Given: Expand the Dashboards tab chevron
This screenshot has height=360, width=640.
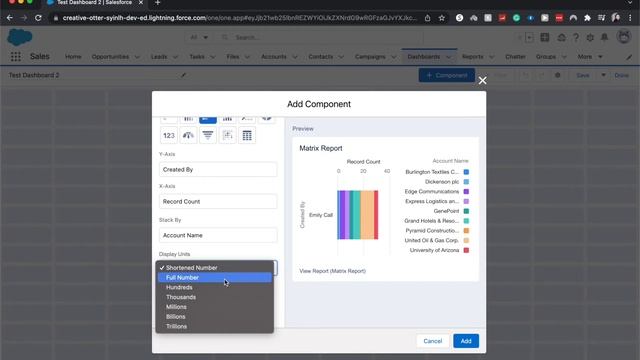Looking at the screenshot, I should 449,57.
